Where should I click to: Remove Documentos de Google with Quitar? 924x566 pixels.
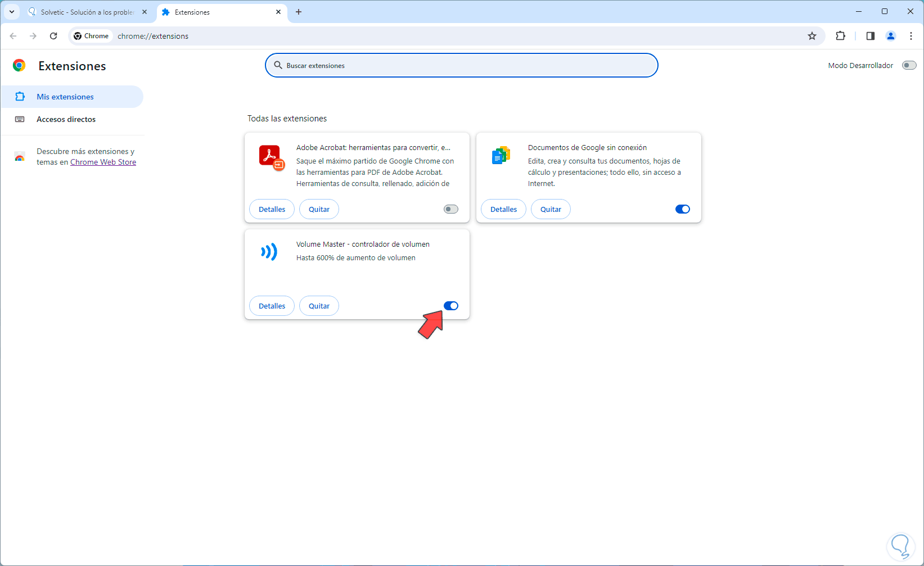[x=551, y=209]
